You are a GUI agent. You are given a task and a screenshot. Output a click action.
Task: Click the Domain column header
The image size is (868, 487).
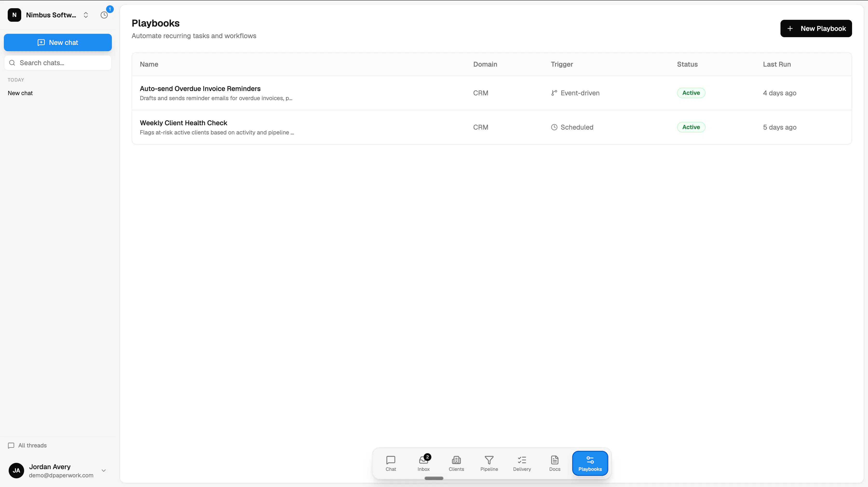click(x=485, y=64)
